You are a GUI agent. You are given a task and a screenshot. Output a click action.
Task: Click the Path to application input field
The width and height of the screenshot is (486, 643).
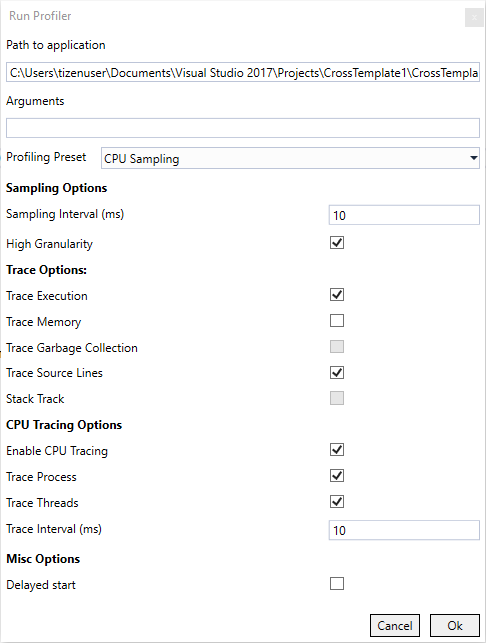coord(243,73)
